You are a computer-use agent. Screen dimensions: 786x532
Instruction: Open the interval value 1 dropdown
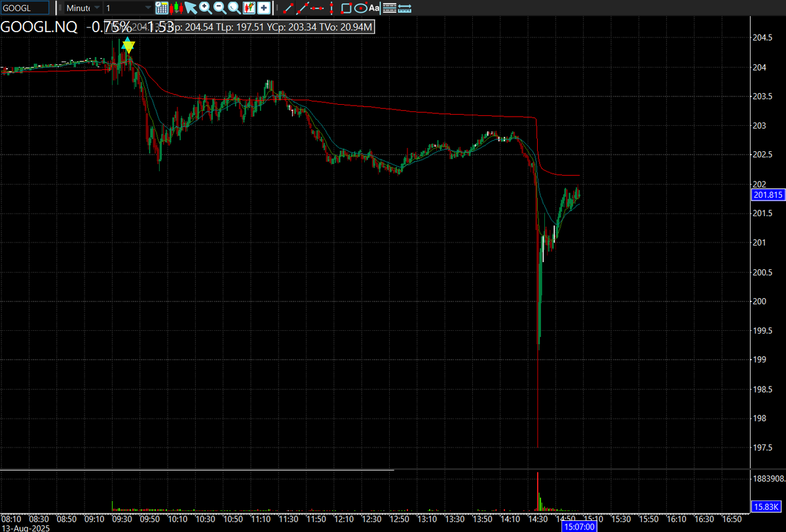coord(128,8)
